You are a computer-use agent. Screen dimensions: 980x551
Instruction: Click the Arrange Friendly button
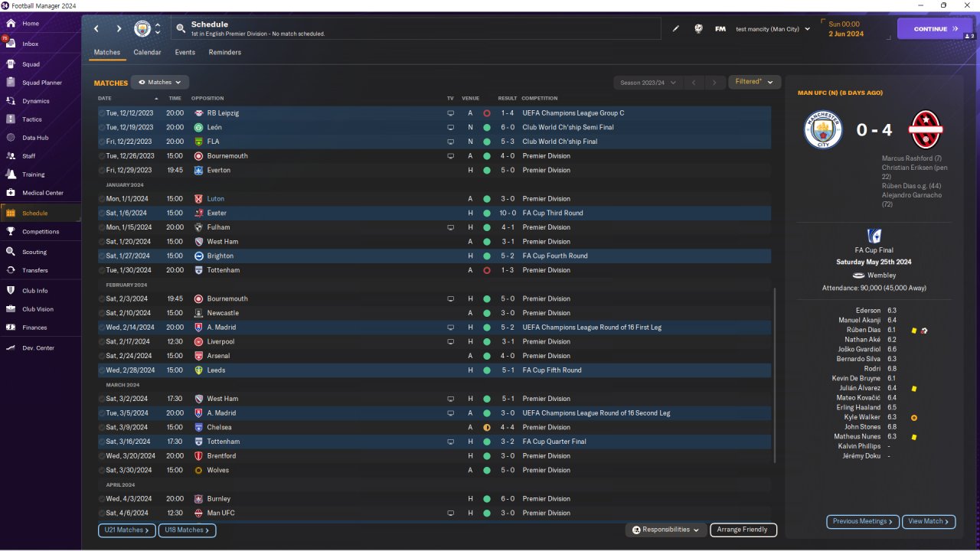743,530
